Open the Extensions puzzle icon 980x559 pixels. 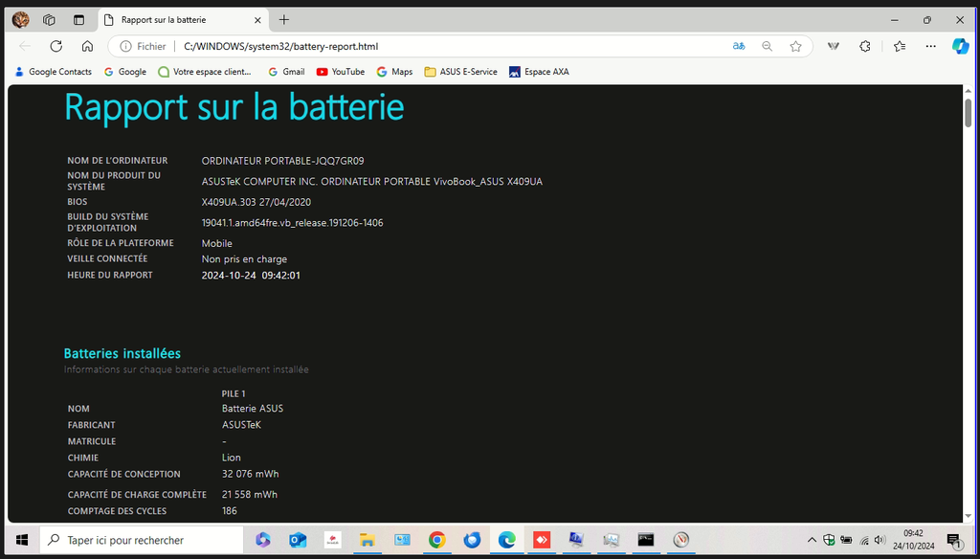coord(865,46)
